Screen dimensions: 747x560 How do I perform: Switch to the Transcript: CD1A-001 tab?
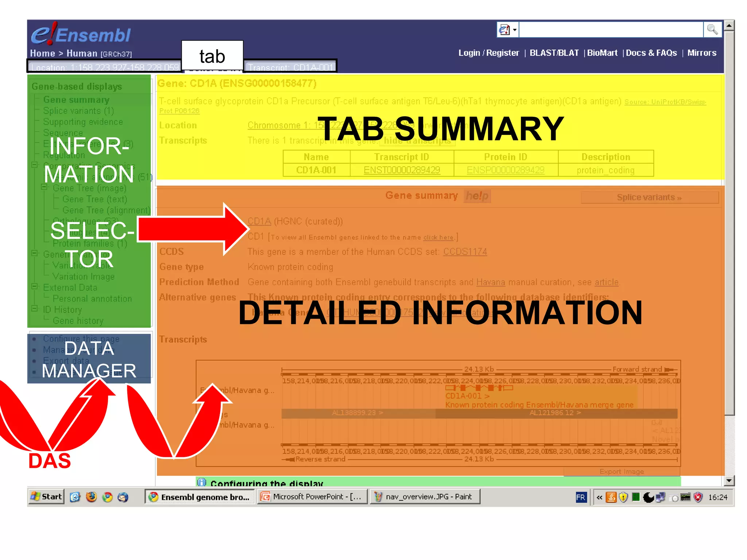(x=290, y=67)
